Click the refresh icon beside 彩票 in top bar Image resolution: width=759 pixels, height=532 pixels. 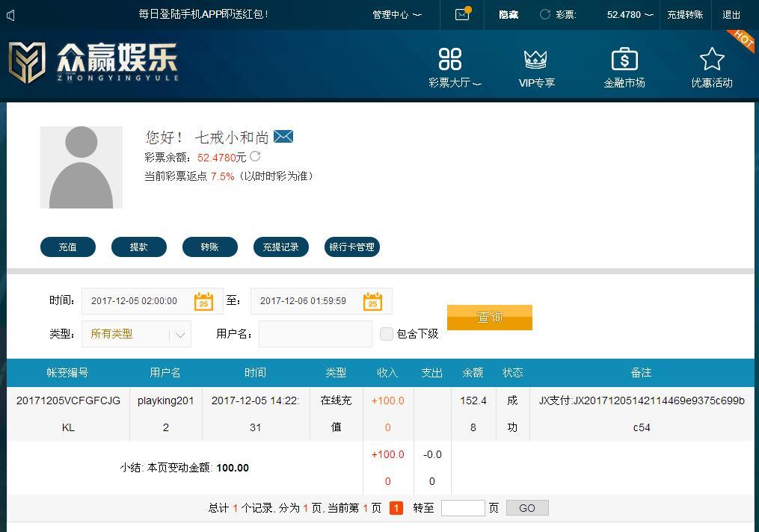pos(545,14)
